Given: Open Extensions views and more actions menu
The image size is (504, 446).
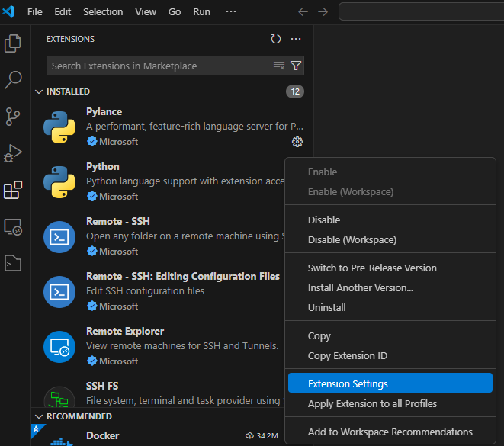Looking at the screenshot, I should tap(296, 39).
